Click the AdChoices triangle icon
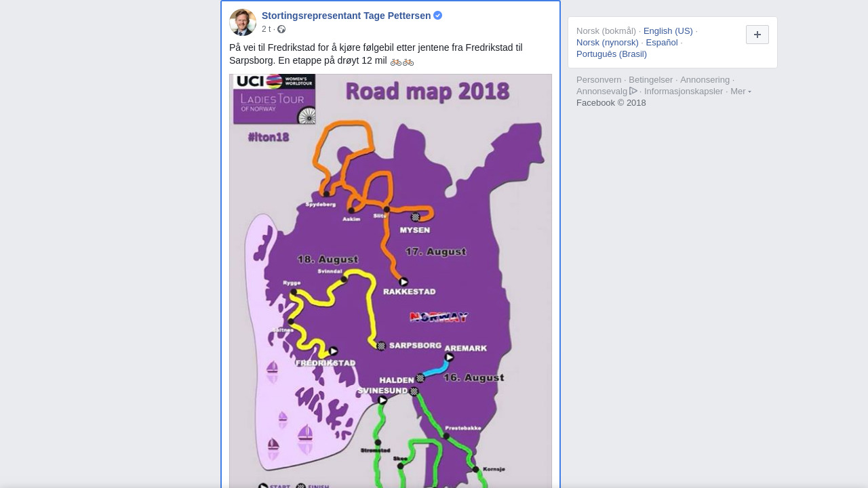This screenshot has height=488, width=868. tap(633, 91)
